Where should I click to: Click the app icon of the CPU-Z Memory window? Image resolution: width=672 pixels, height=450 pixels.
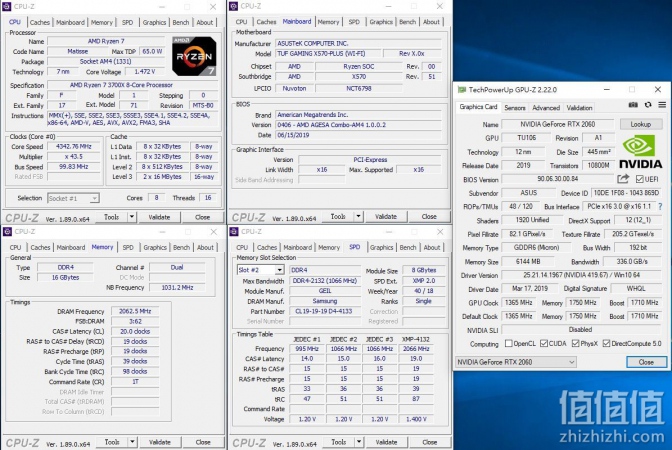coord(7,231)
